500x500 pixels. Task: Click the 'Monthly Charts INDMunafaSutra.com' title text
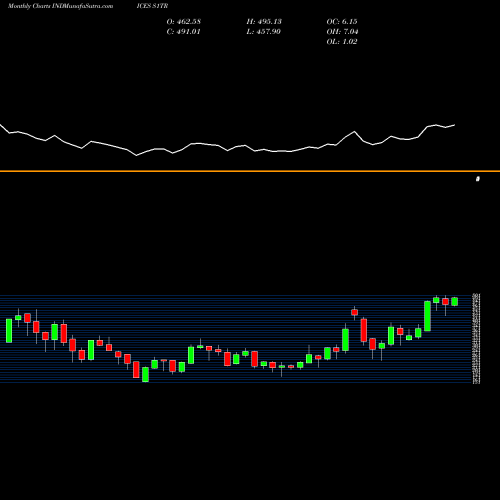tap(60, 6)
